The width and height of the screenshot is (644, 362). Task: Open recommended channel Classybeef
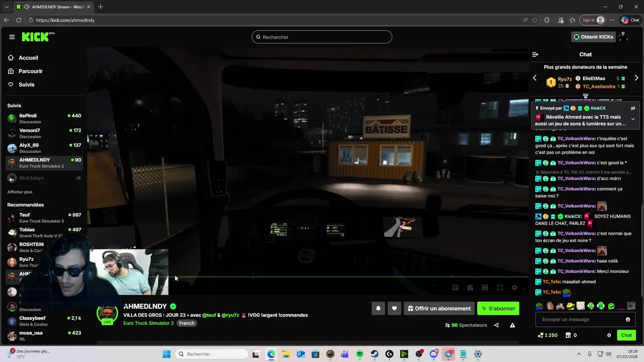point(44,321)
